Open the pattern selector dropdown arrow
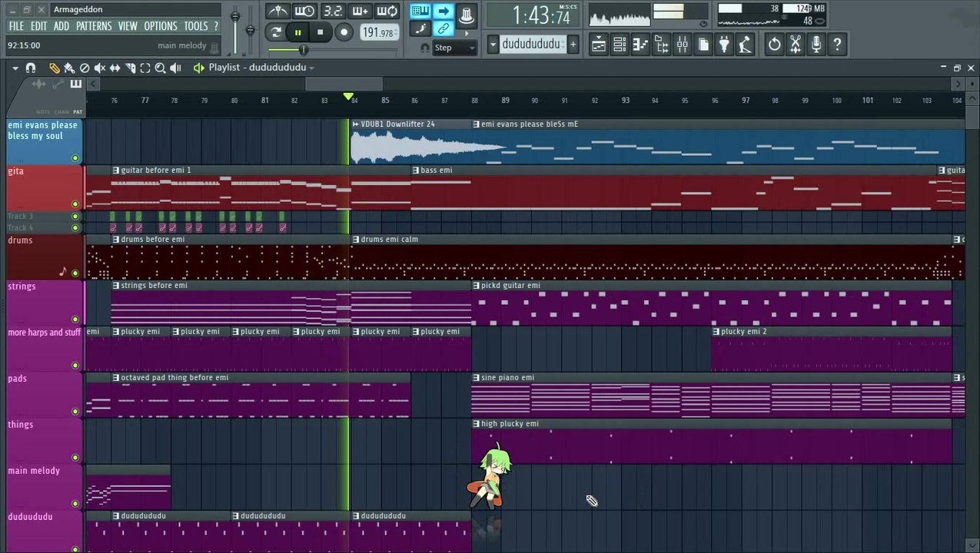 (x=493, y=45)
